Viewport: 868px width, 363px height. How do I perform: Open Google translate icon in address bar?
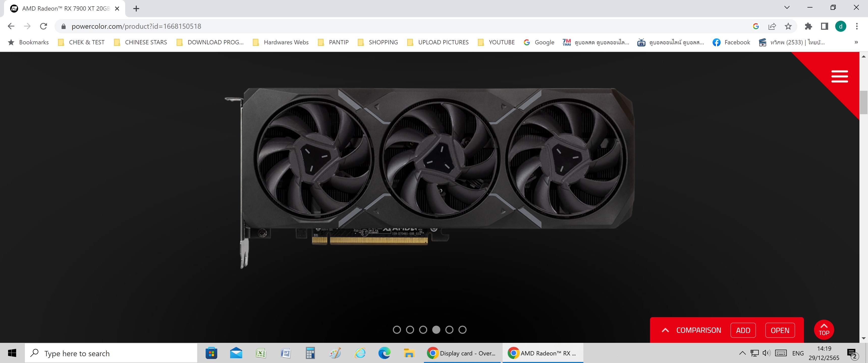[x=756, y=26]
